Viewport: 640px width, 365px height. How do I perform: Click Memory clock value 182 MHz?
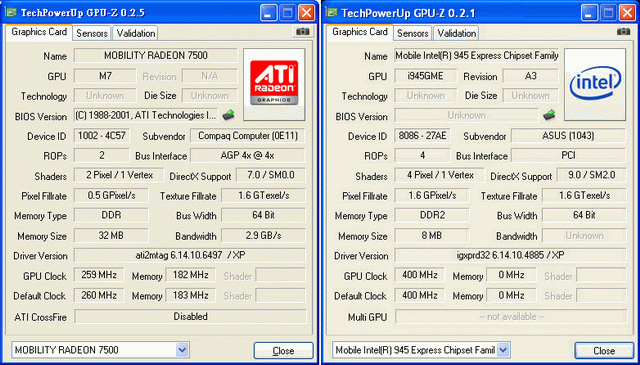[x=190, y=275]
